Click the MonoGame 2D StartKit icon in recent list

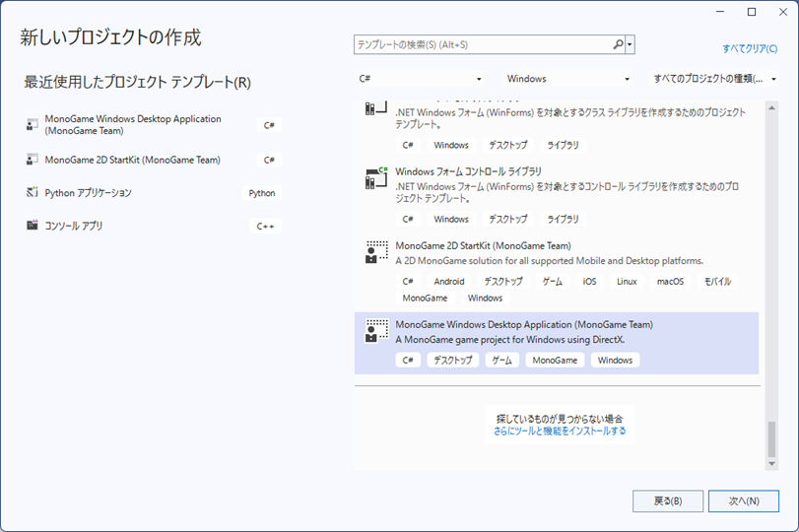[33, 160]
